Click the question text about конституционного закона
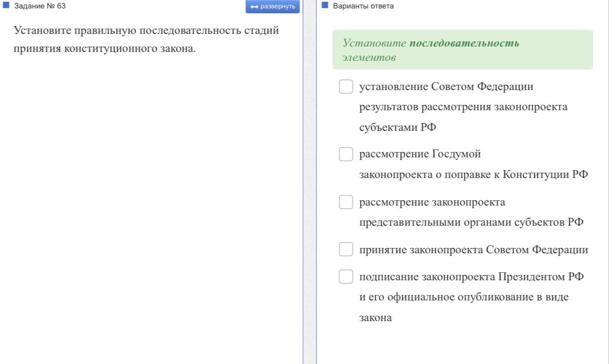Viewport: 609px width, 364px height. pyautogui.click(x=146, y=39)
